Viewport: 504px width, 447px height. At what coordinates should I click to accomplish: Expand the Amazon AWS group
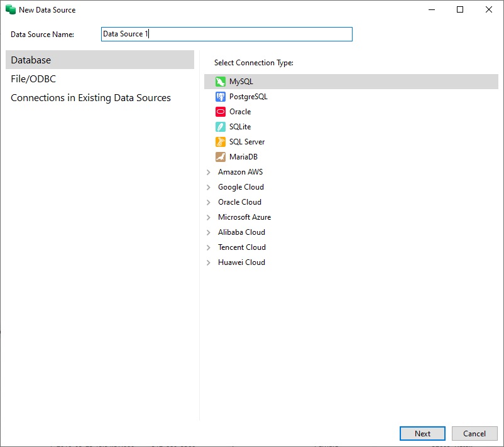coord(209,172)
